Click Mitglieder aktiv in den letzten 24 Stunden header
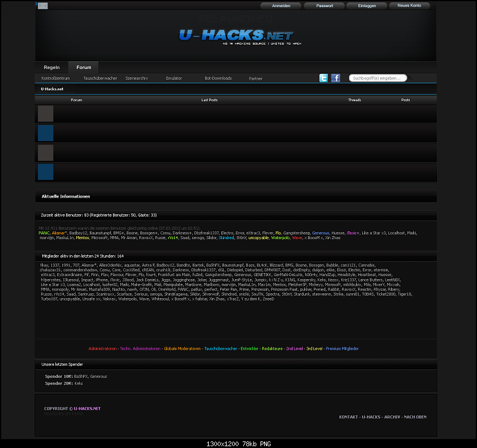This screenshot has width=477, height=448. coord(83,256)
